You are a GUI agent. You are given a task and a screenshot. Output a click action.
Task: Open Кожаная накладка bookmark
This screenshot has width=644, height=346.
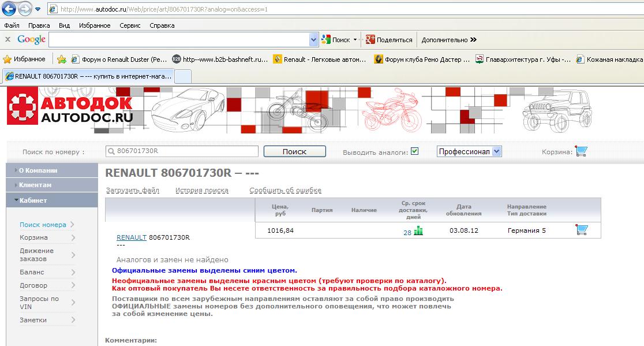pos(609,59)
